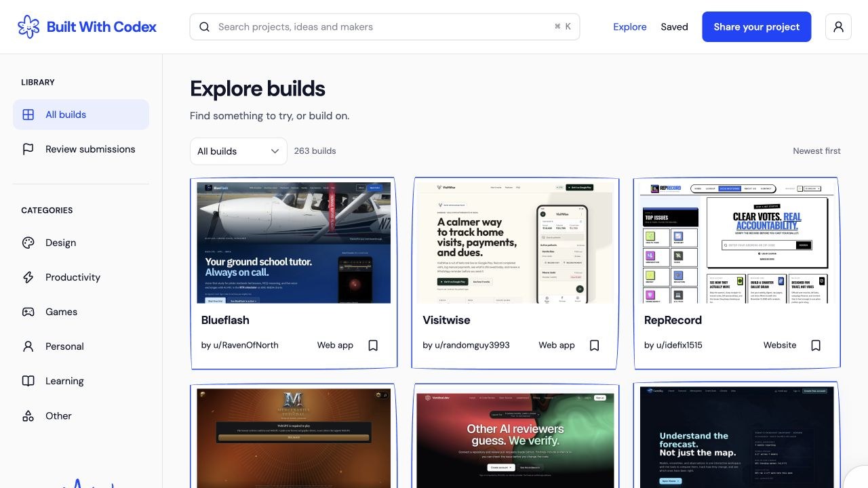Bookmark the Visitwise project
The image size is (868, 488).
(x=595, y=346)
